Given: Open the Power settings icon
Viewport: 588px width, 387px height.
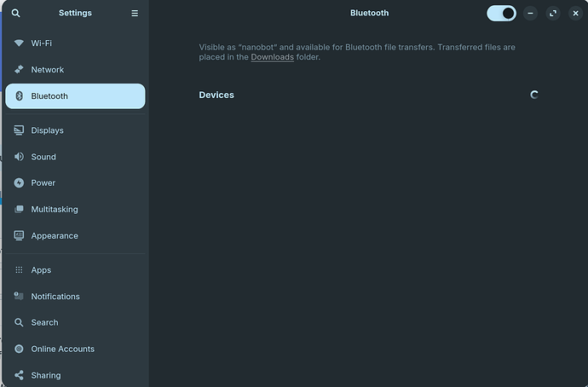Looking at the screenshot, I should pyautogui.click(x=19, y=183).
